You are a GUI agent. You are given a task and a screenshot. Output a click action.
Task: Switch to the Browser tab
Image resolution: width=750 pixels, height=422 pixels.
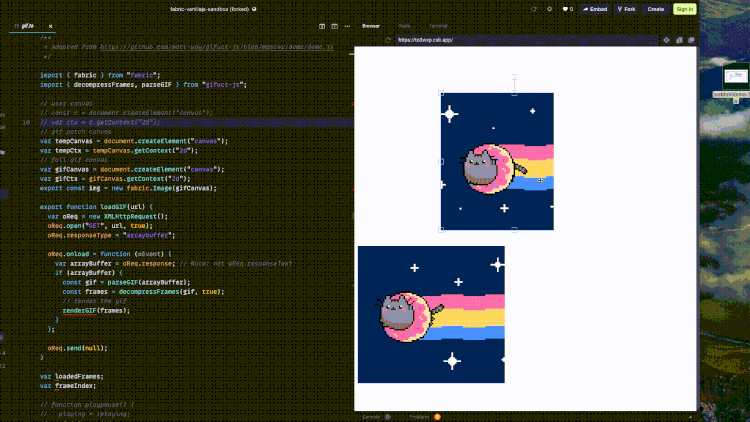tap(371, 25)
